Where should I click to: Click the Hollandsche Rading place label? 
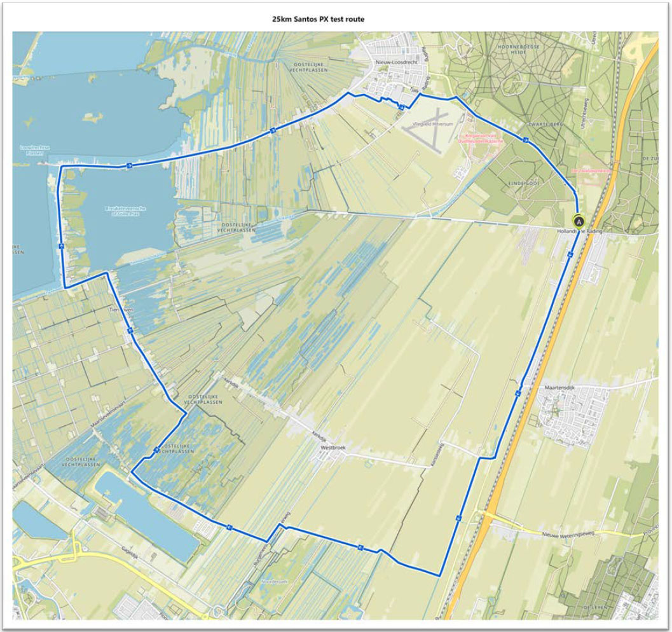pyautogui.click(x=579, y=231)
